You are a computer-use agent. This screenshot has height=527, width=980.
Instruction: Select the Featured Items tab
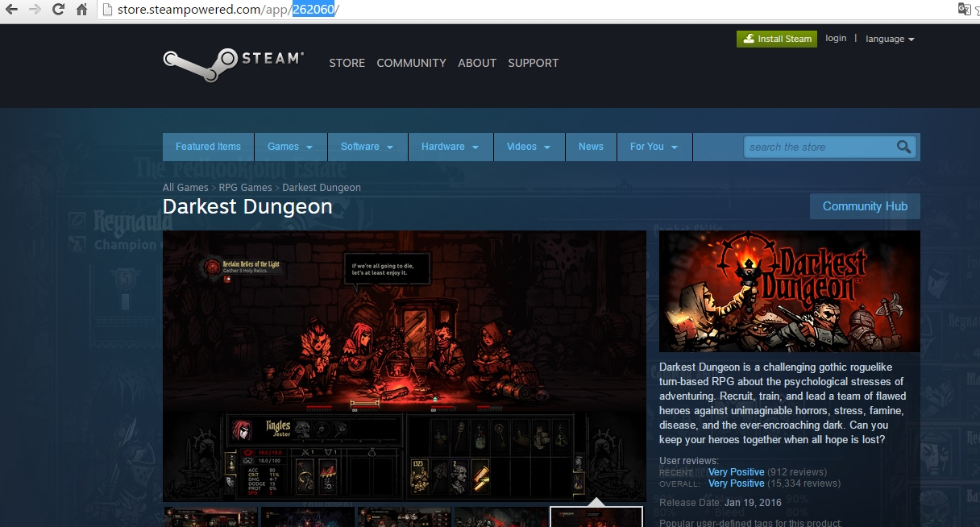tap(208, 147)
